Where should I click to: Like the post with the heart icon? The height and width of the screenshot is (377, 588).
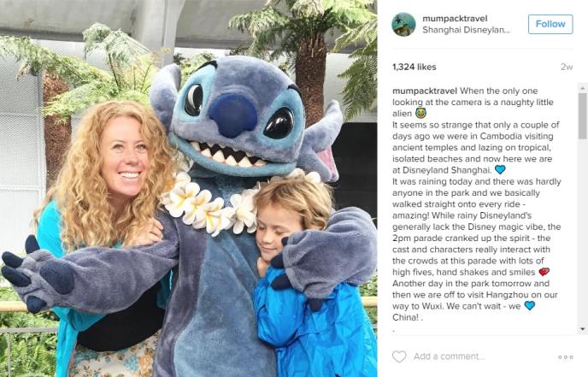399,356
